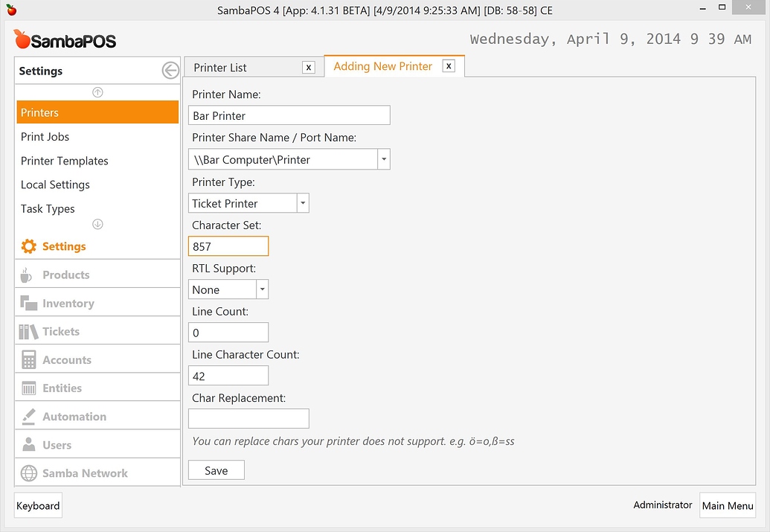
Task: Click the Main Menu button
Action: [728, 505]
